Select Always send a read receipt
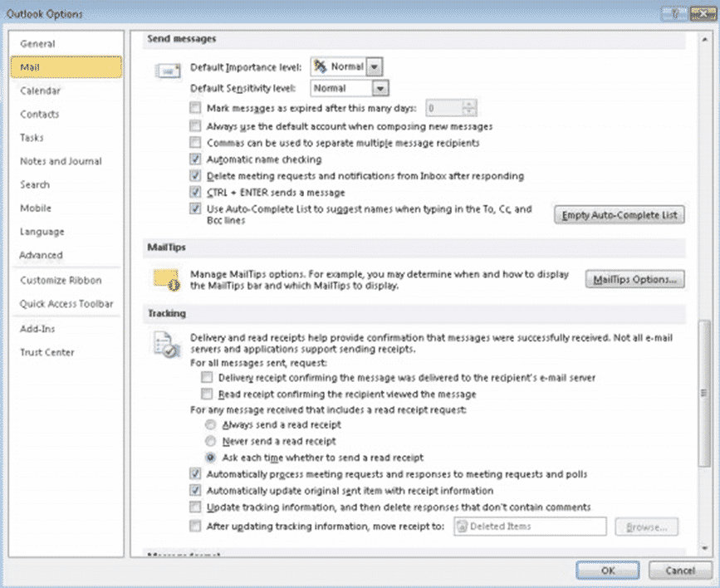The width and height of the screenshot is (720, 588). [210, 424]
